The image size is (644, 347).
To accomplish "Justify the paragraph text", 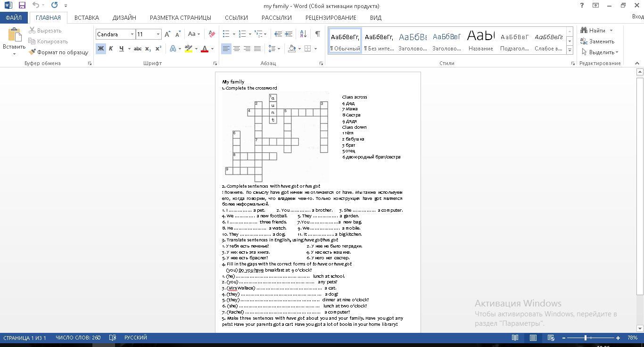I will (257, 49).
